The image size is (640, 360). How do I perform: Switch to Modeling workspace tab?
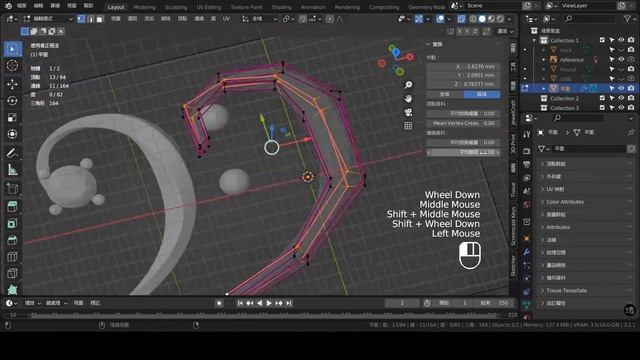click(x=144, y=7)
